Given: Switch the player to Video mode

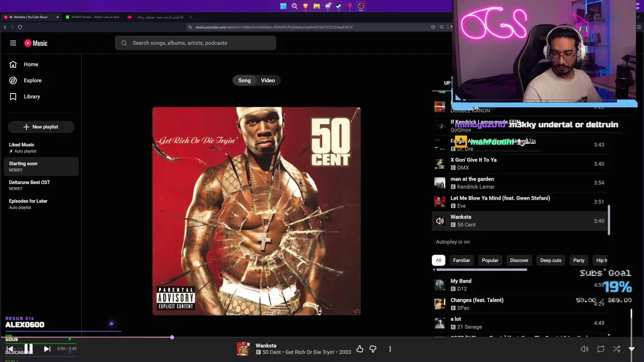Looking at the screenshot, I should (x=268, y=80).
